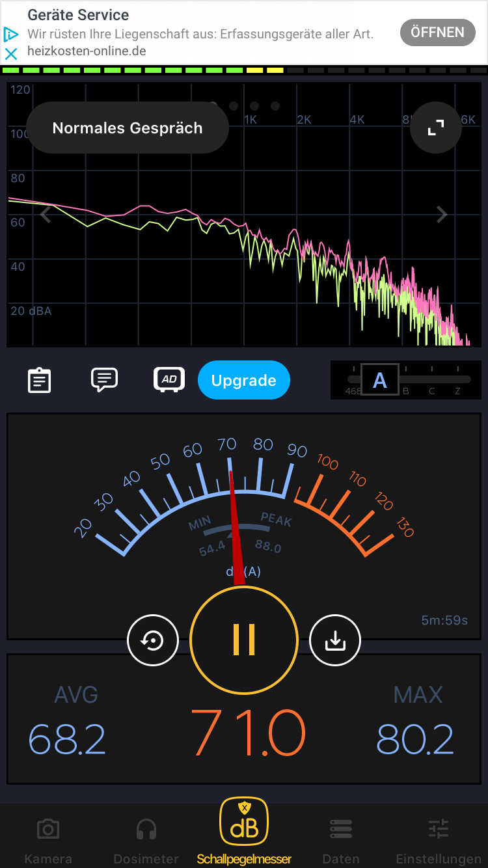This screenshot has width=488, height=868.
Task: Reset the measurement with the circular arrow
Action: coord(154,641)
